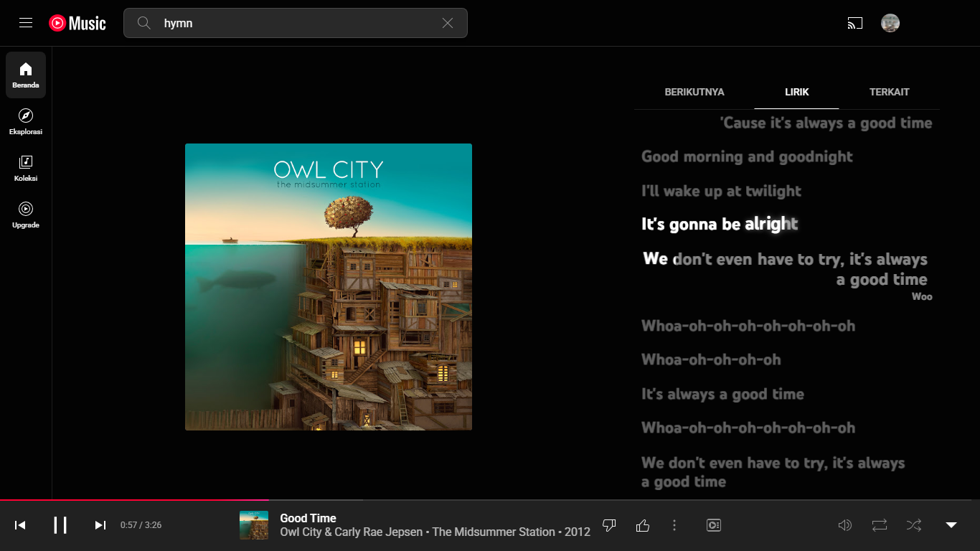Toggle shuffle mode
This screenshot has width=980, height=551.
pyautogui.click(x=914, y=525)
